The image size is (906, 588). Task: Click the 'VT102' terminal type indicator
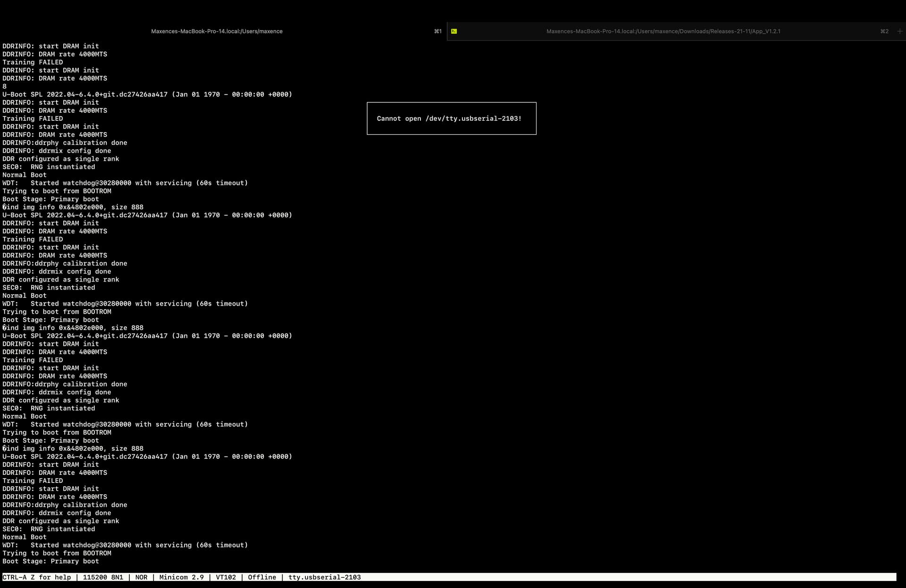[226, 577]
